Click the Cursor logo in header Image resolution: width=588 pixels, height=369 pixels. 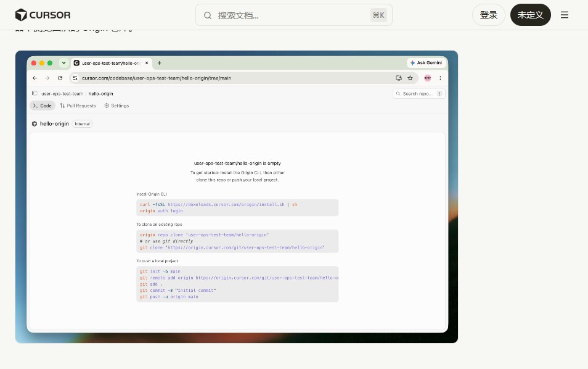tap(43, 15)
